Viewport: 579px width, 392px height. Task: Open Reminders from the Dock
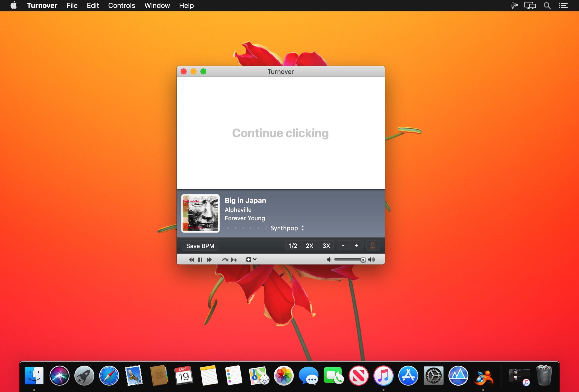click(234, 376)
